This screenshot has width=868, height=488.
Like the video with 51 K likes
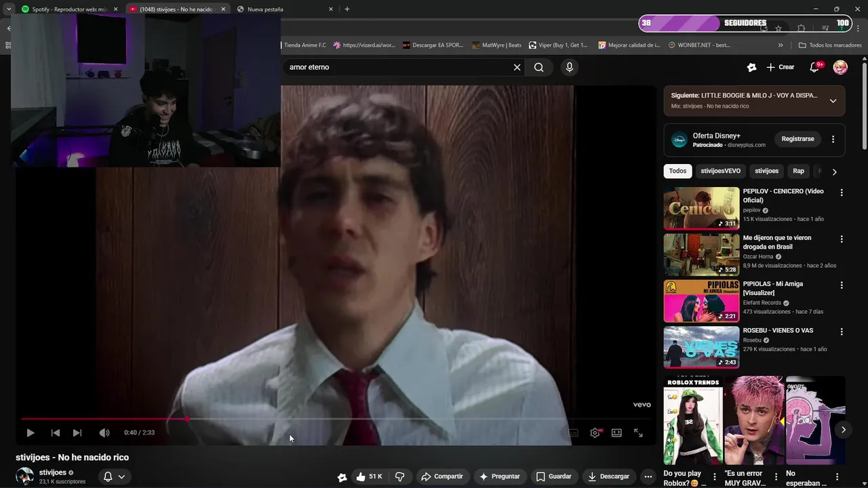[369, 476]
